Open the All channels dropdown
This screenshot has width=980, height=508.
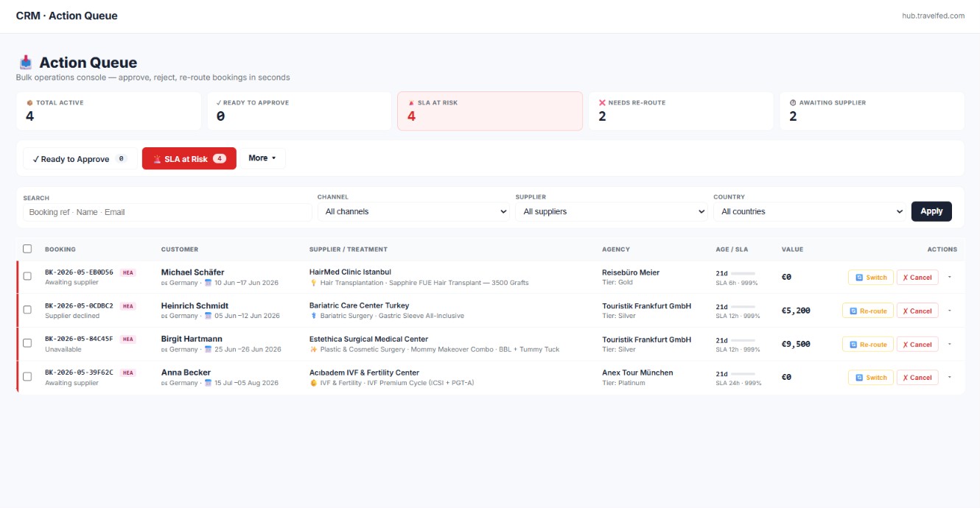[413, 211]
